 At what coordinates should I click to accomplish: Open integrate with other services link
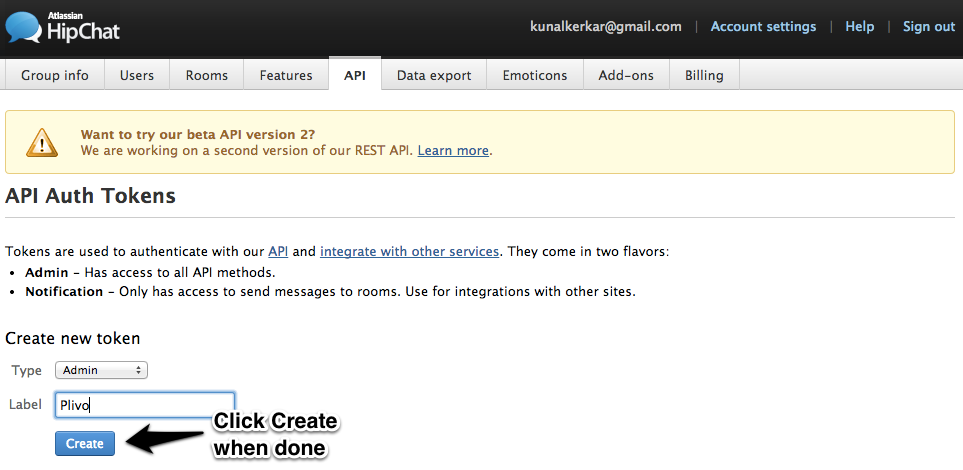(410, 251)
